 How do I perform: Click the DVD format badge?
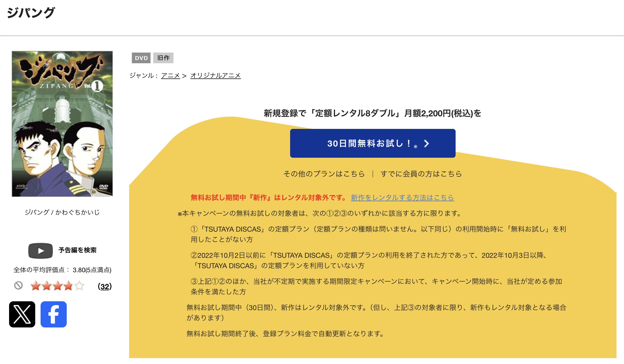click(141, 58)
